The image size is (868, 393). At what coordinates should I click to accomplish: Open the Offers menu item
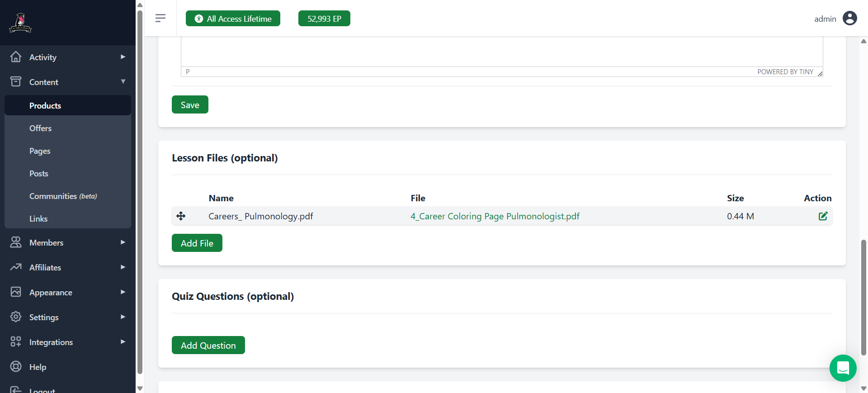point(40,128)
